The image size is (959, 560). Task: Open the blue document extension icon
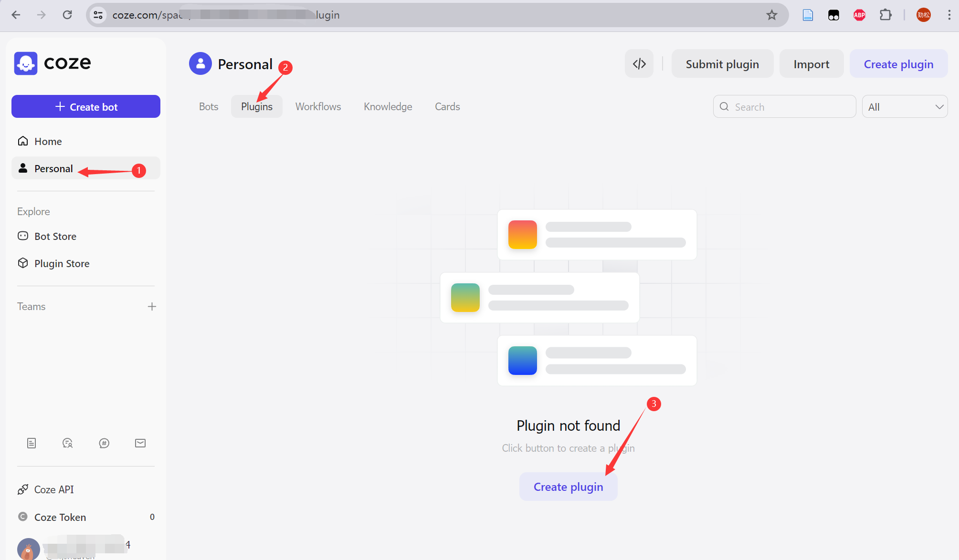pyautogui.click(x=808, y=15)
